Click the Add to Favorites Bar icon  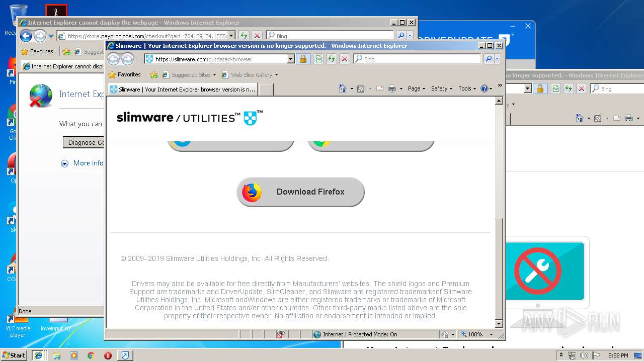(x=154, y=75)
